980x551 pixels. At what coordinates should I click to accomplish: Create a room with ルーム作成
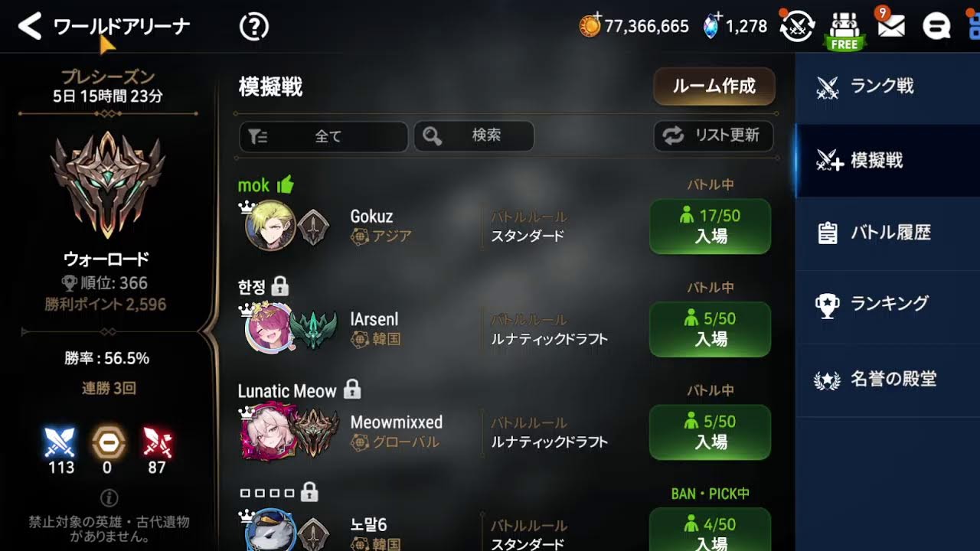(x=714, y=86)
